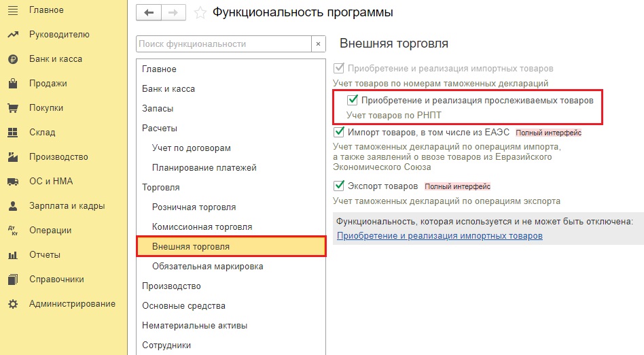
Task: Click the shopping bag icon for Продажи
Action: 13,84
